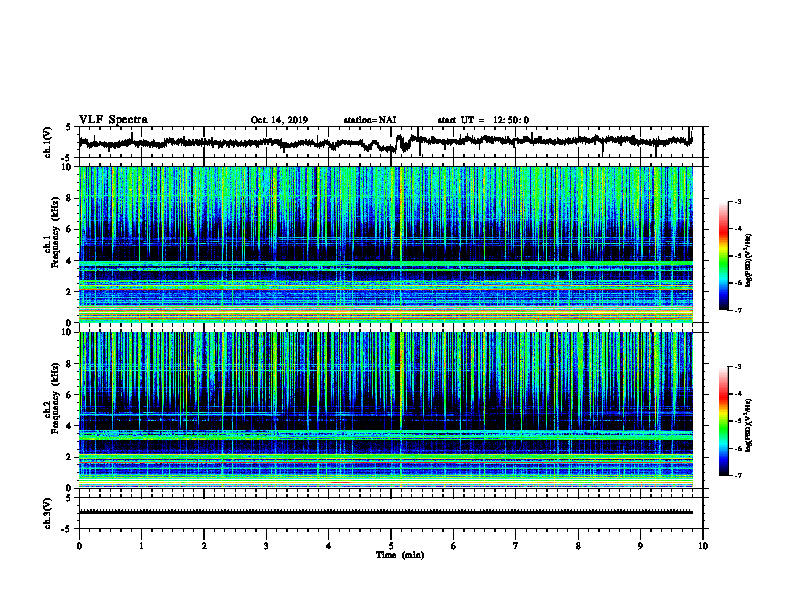
Task: Click the "5" tick on ch.3(V) axis
Action: 69,498
